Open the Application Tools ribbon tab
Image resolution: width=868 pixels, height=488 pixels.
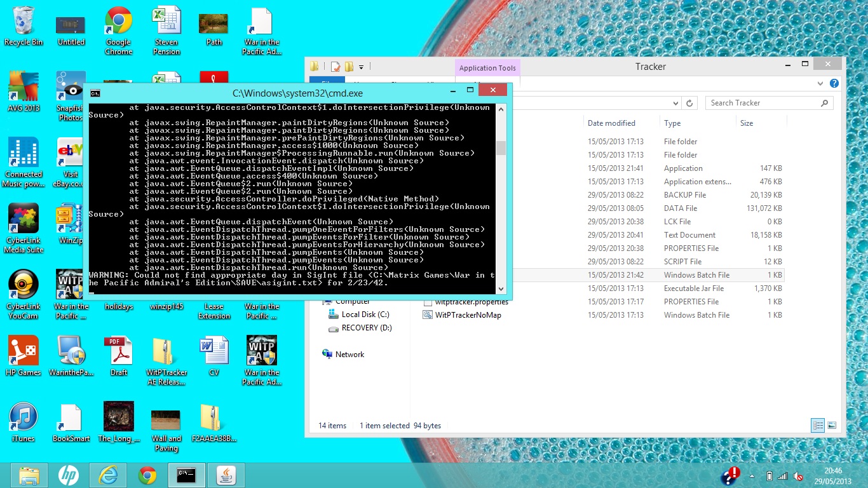point(487,68)
